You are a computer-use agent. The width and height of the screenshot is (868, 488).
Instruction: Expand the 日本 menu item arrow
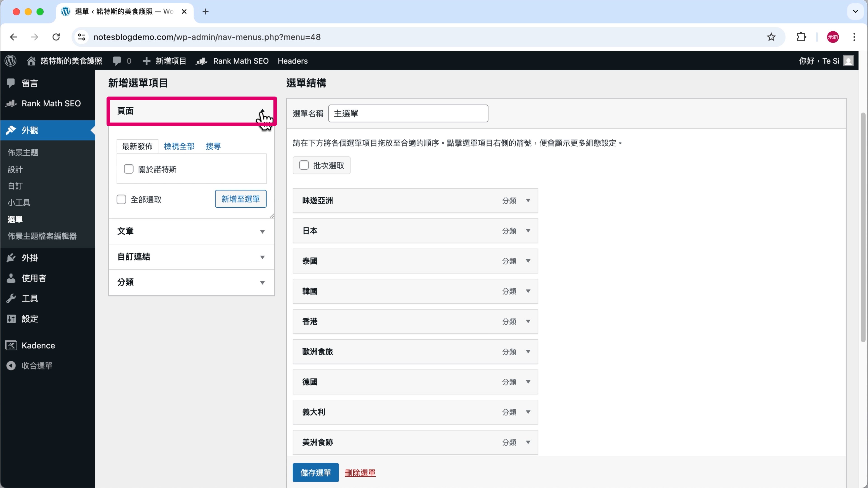(528, 231)
